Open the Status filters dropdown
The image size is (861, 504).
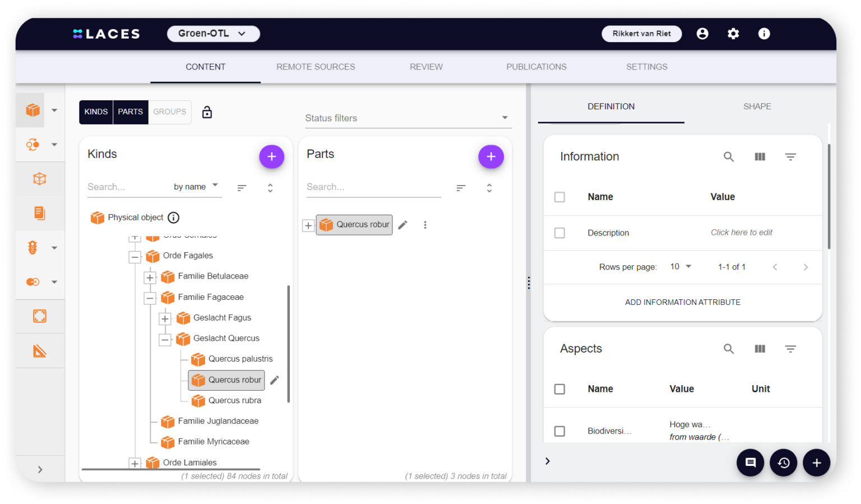[408, 118]
